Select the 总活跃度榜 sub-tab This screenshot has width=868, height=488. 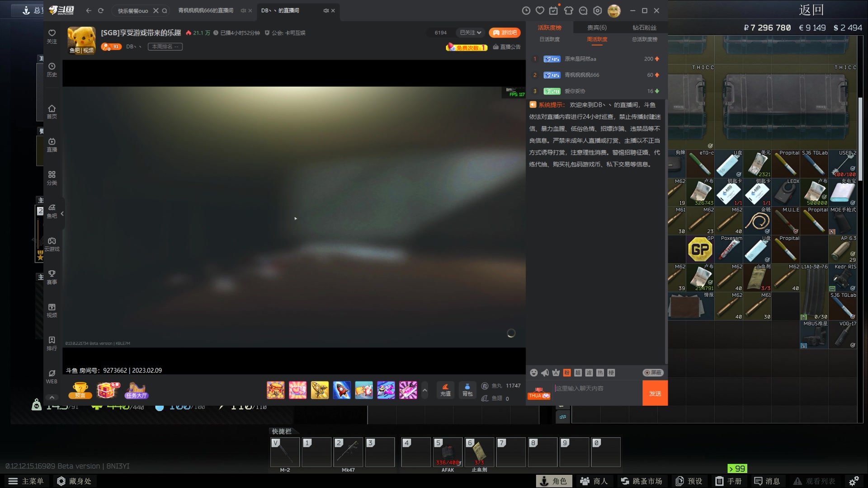(644, 39)
